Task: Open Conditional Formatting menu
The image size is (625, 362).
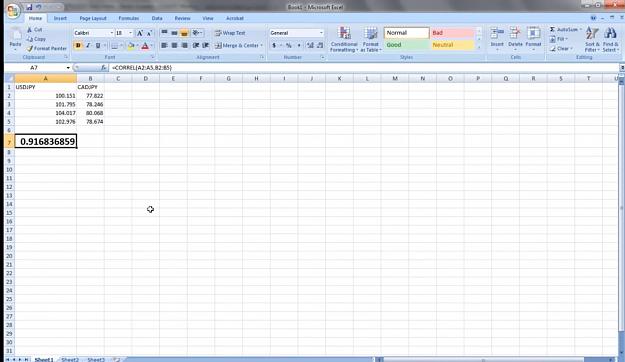Action: 344,39
